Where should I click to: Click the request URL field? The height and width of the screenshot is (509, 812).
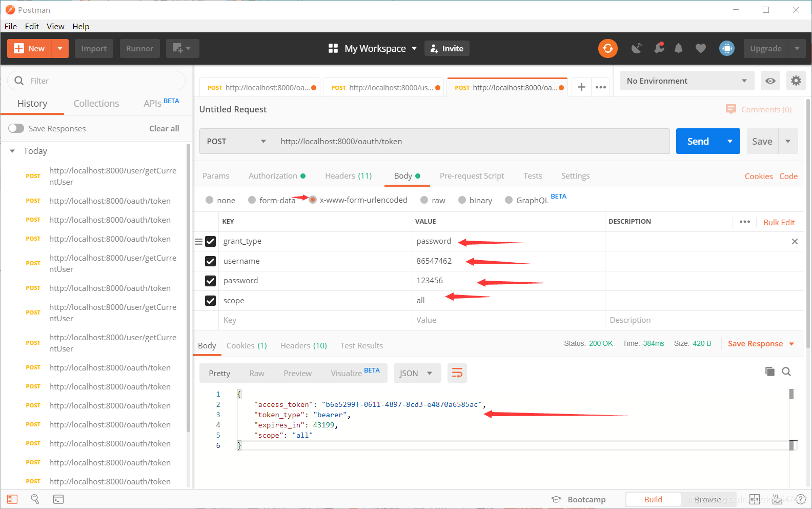472,141
